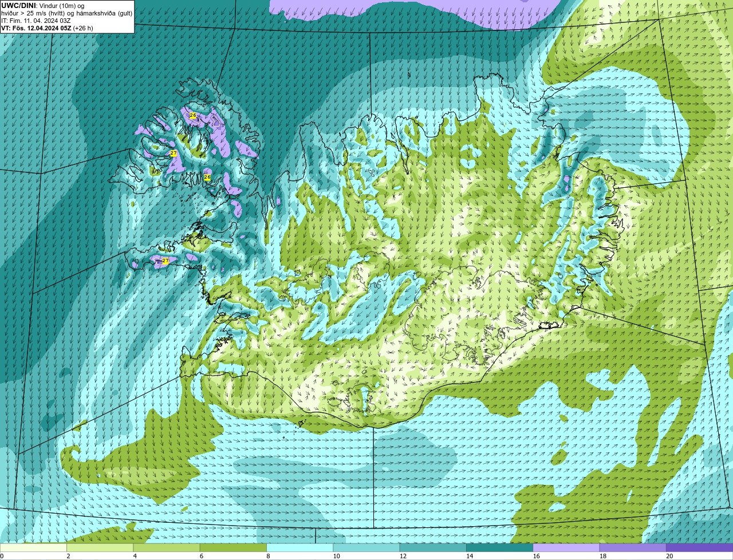Pick the 12–14 m/s teal legend swatch

[433, 547]
